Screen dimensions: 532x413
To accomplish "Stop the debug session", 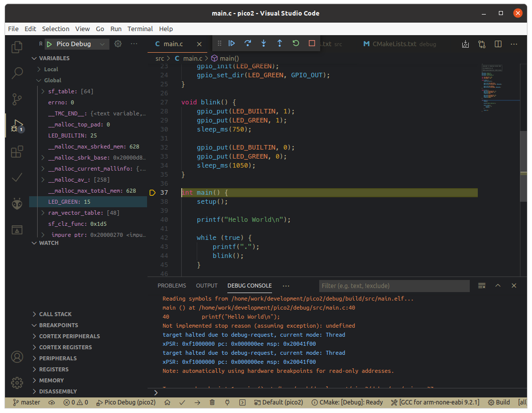I will click(x=312, y=44).
